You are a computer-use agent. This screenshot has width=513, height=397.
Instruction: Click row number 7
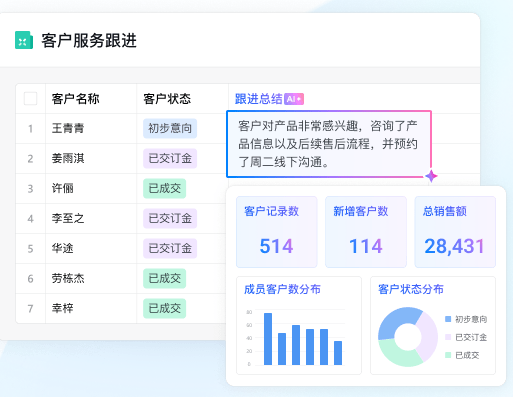30,309
